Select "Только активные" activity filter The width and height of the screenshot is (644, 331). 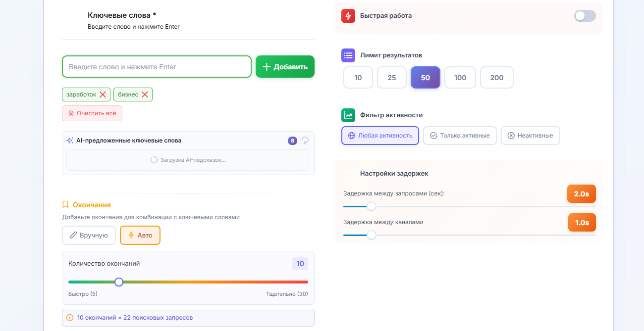tap(460, 136)
